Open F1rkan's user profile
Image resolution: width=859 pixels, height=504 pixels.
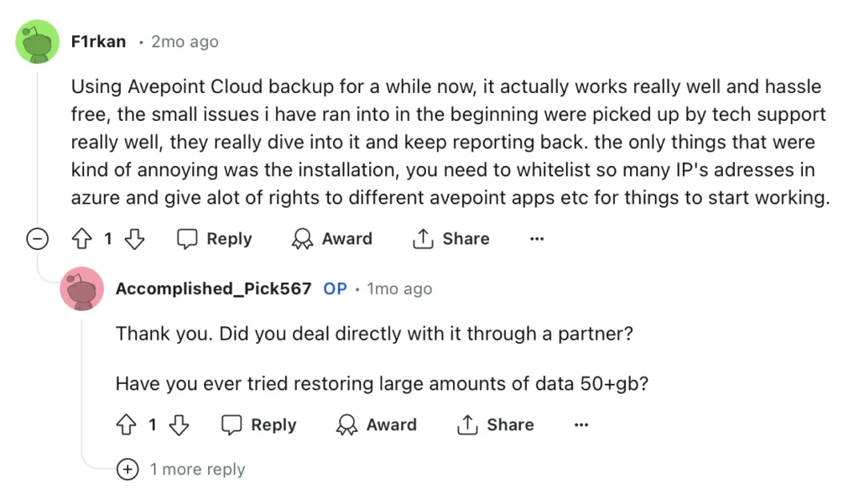(x=98, y=42)
